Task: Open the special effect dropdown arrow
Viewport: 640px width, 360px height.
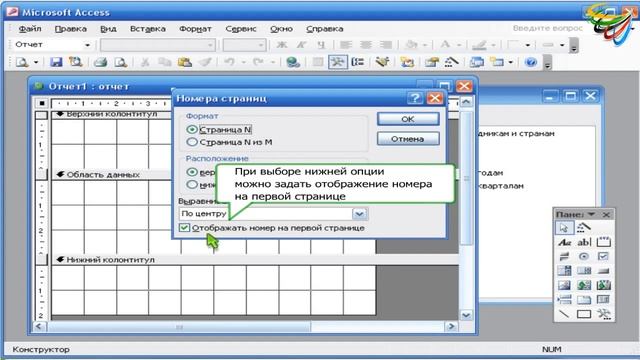Action: (x=527, y=45)
